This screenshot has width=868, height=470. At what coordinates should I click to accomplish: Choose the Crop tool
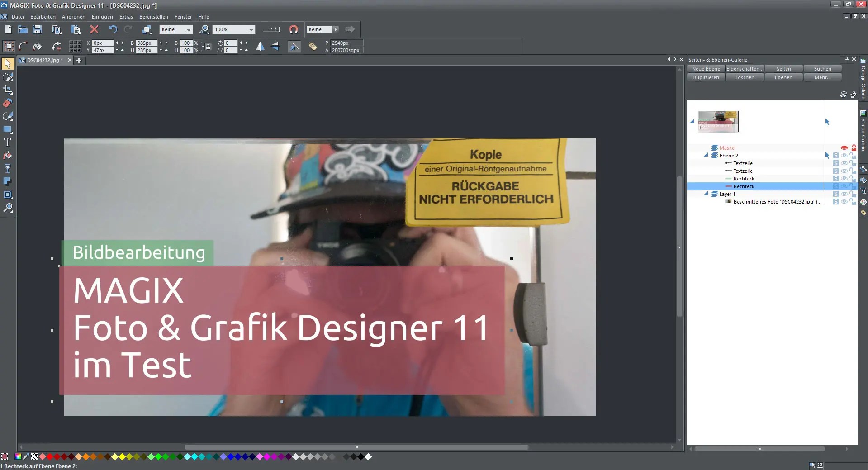8,90
